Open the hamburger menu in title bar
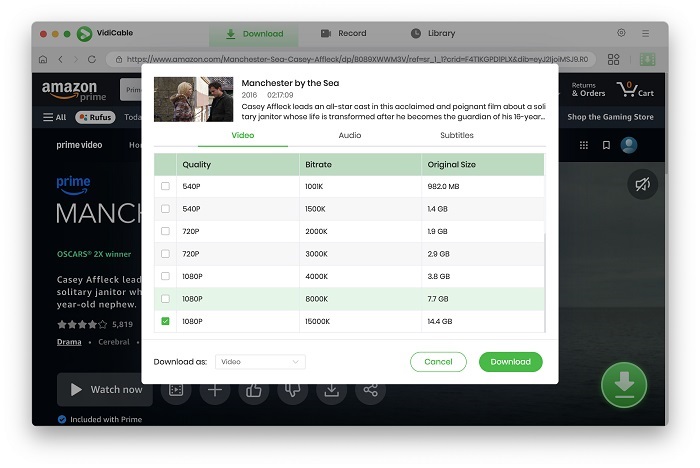This screenshot has height=468, width=700. [x=646, y=33]
